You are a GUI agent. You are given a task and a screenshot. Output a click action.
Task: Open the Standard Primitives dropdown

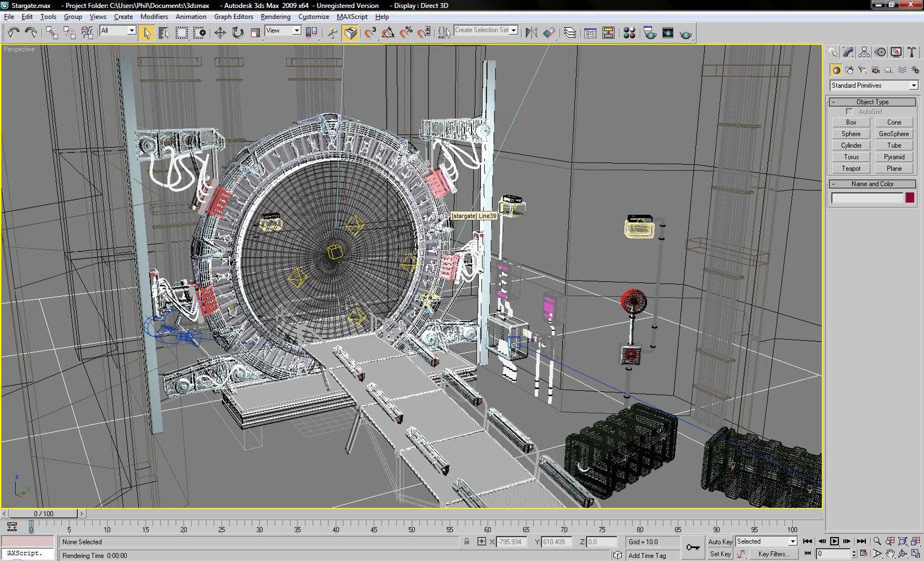coord(874,85)
